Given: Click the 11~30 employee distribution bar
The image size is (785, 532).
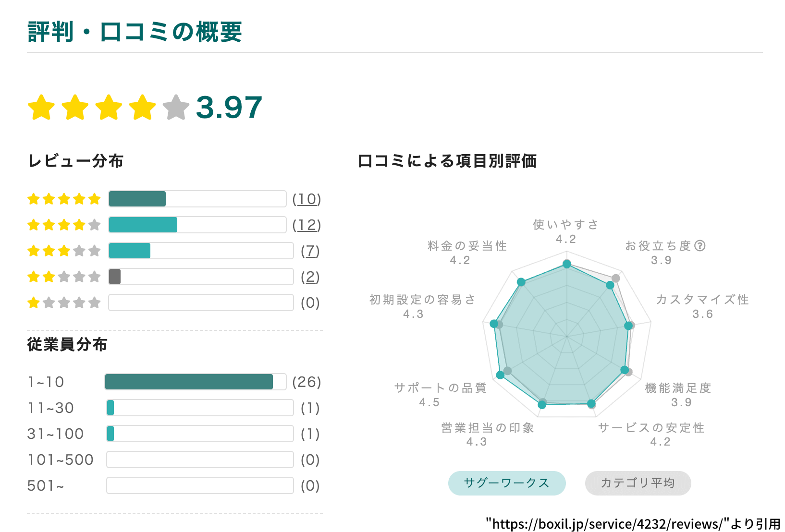Looking at the screenshot, I should [x=199, y=408].
